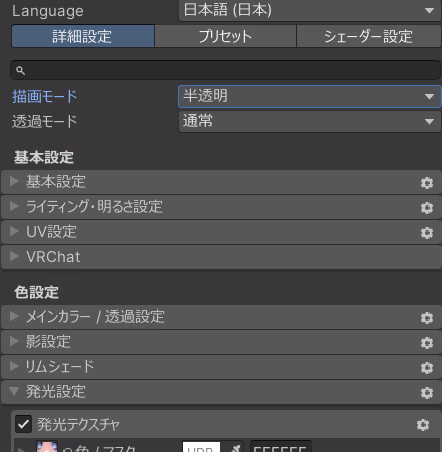Open gear menu for 発光テクスチャ row
This screenshot has height=452, width=442.
[x=423, y=425]
